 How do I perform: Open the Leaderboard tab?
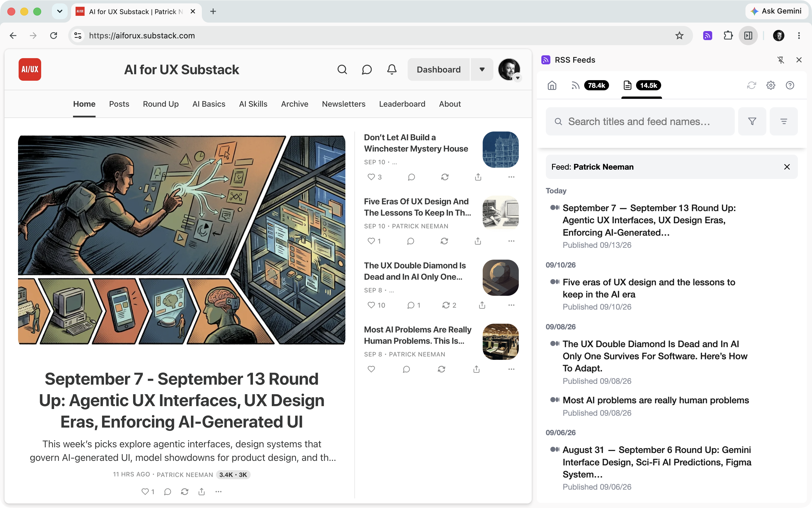click(x=402, y=104)
